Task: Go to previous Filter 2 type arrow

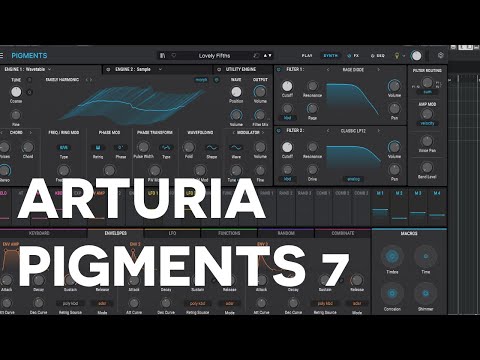Action: click(x=328, y=131)
